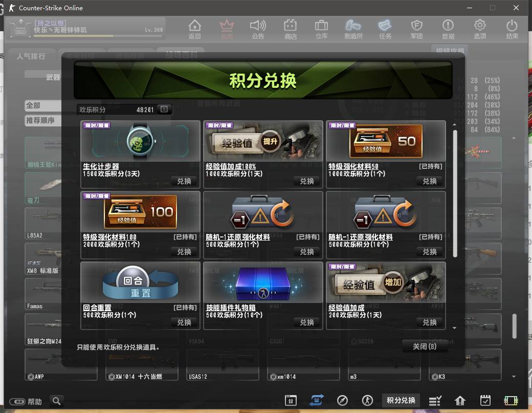Click the magnifier search icon in the bottom bar

57,401
